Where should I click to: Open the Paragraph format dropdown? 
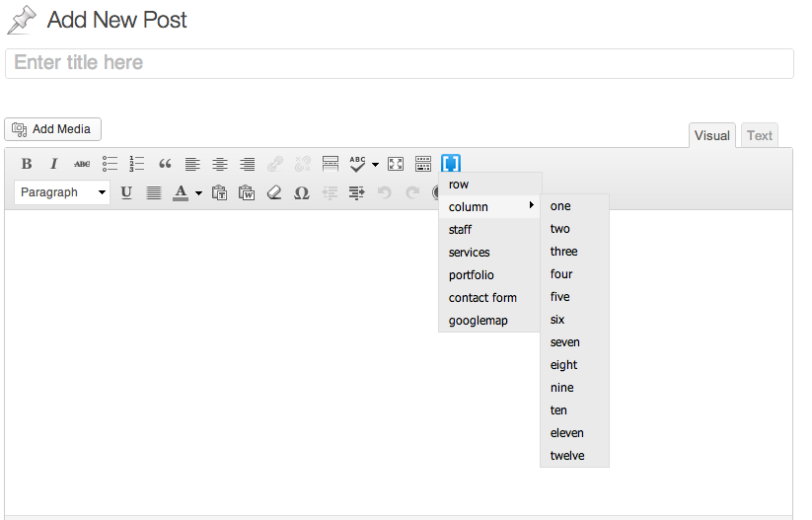[x=62, y=192]
